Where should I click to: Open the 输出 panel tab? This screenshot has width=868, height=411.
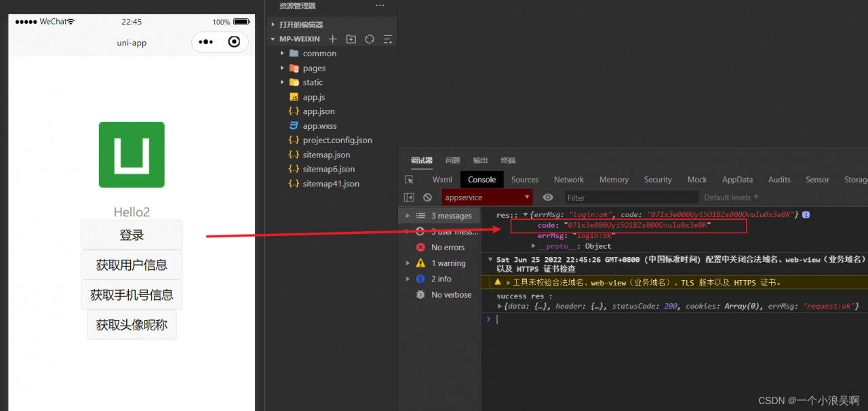pyautogui.click(x=481, y=161)
